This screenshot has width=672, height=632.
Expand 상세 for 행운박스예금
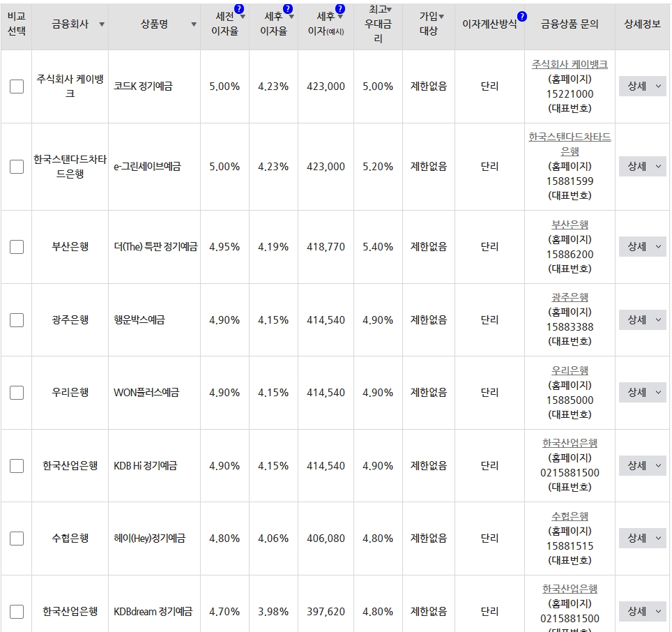click(643, 320)
